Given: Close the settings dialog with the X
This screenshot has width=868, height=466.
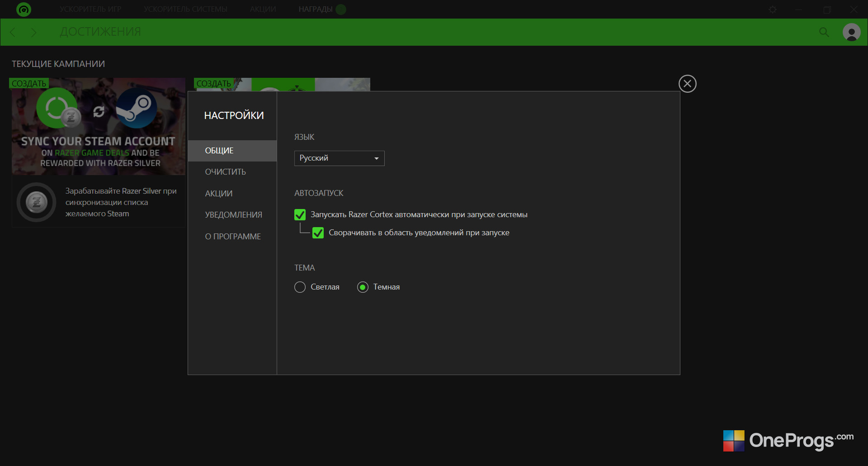Looking at the screenshot, I should coord(688,84).
